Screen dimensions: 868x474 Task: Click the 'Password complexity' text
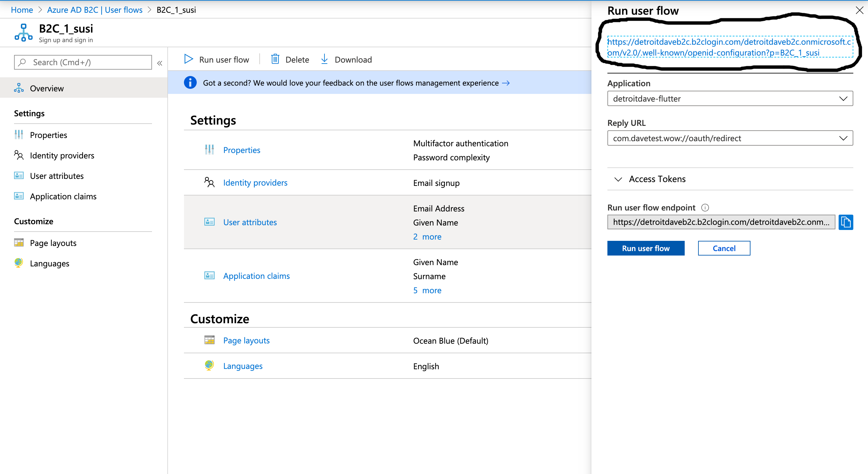(x=451, y=157)
